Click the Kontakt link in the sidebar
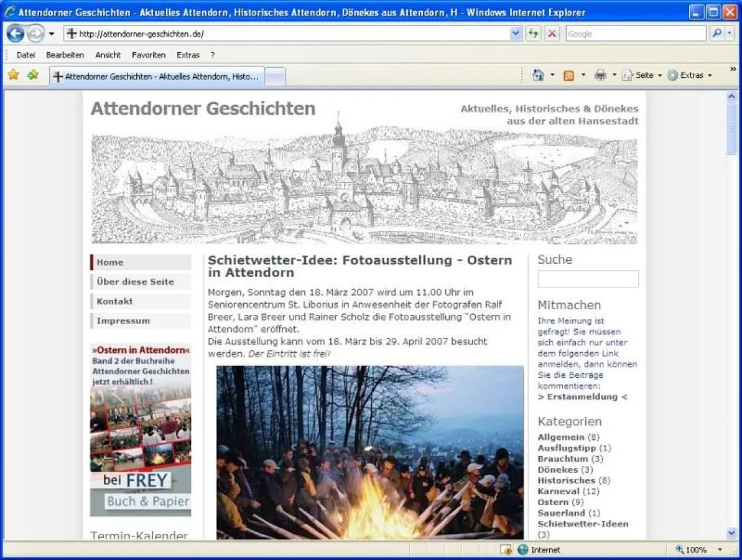Viewport: 742px width, 560px height. (114, 301)
